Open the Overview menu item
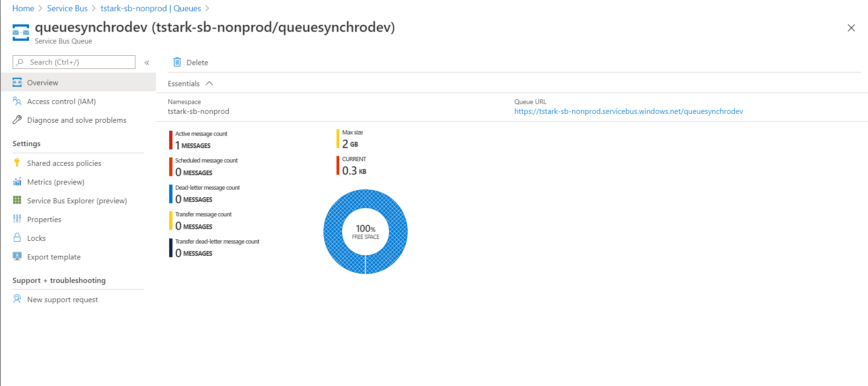 point(78,82)
